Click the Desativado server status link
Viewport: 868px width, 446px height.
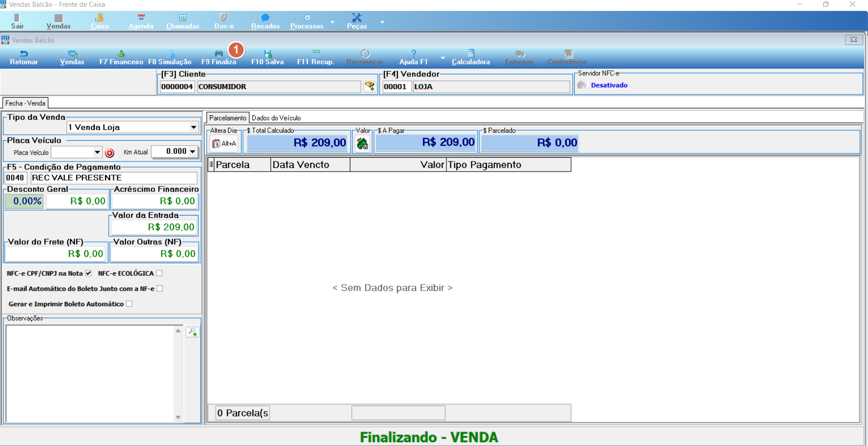(609, 85)
